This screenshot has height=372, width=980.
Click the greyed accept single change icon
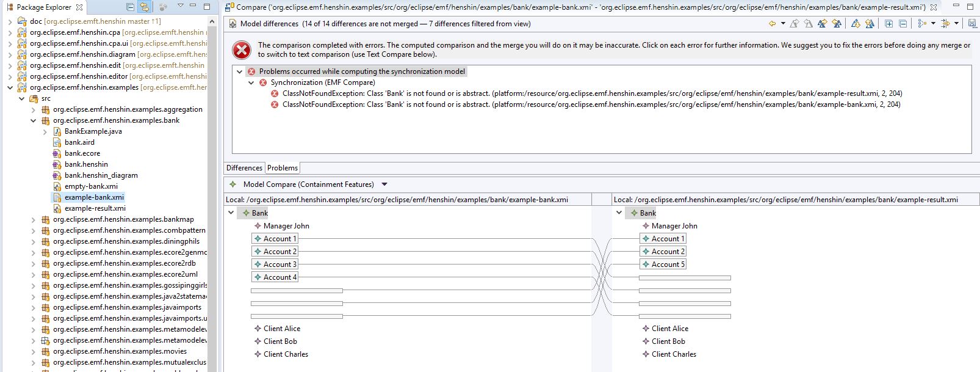[794, 24]
